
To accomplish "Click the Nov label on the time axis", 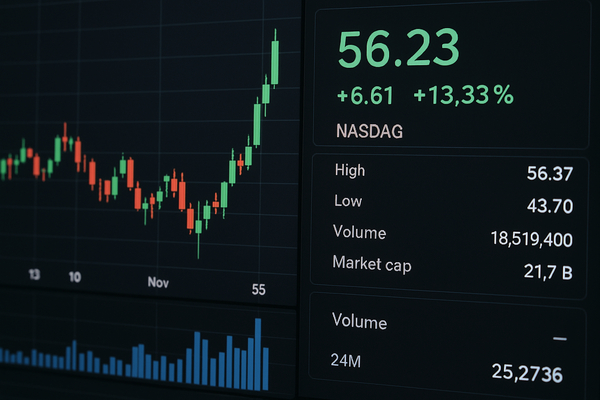I will (x=158, y=282).
